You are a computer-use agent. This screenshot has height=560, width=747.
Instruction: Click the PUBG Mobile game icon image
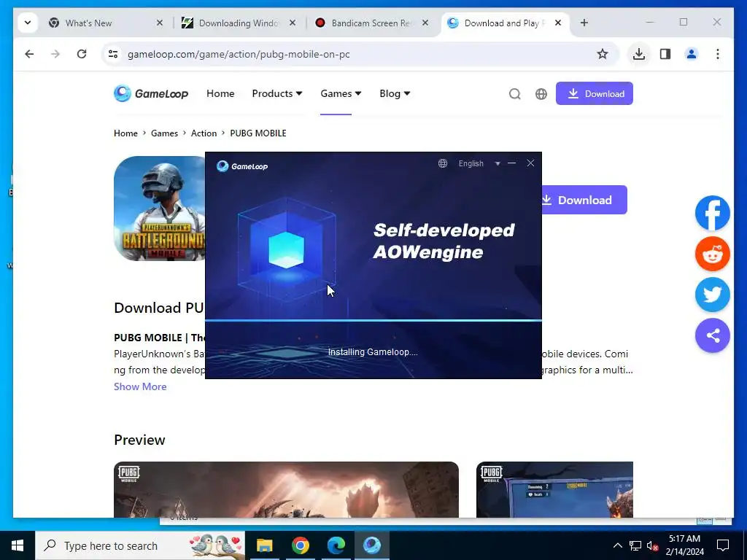pyautogui.click(x=160, y=209)
